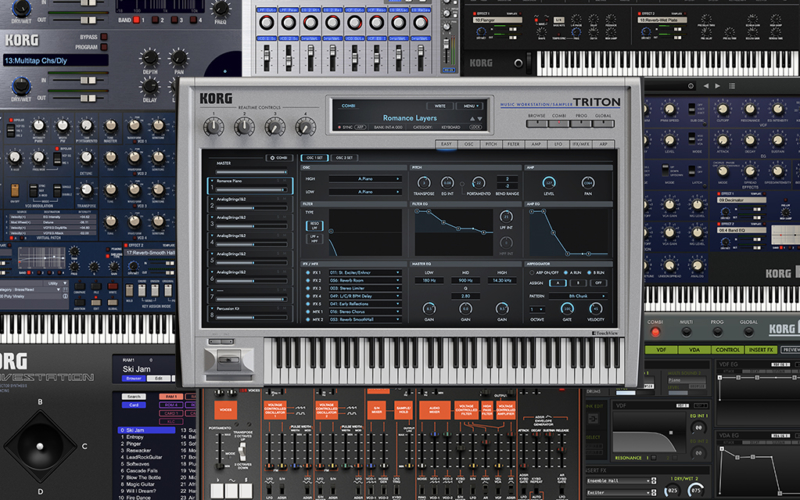
Task: Click the TRANSPOSE knob in TRITON pitch section
Action: [x=423, y=183]
